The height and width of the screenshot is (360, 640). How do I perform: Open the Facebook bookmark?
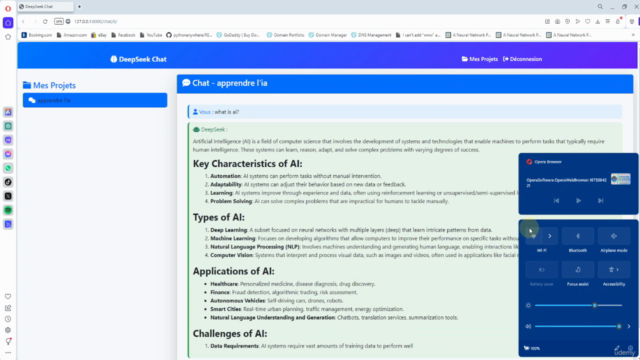(123, 35)
